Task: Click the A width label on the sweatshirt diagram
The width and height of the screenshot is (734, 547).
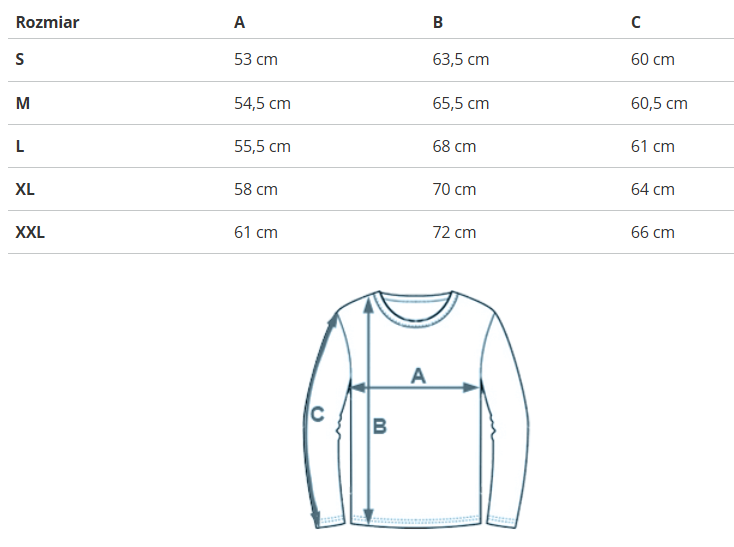Action: (x=419, y=375)
